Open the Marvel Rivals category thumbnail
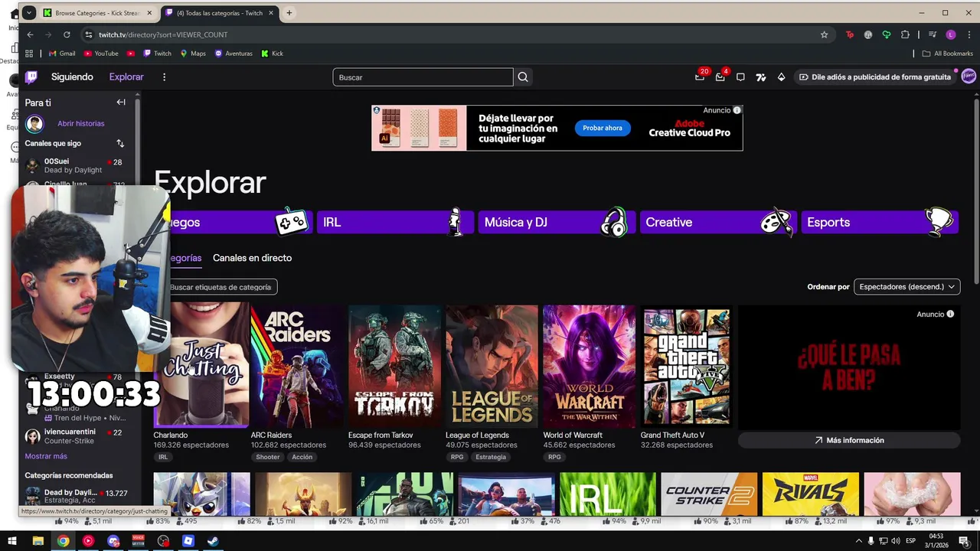 click(811, 494)
